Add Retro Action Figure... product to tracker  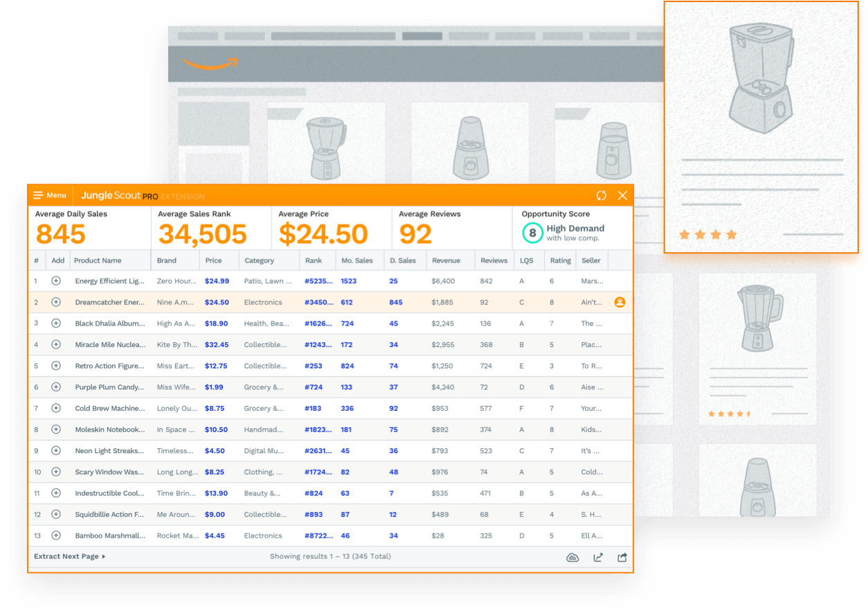[x=56, y=366]
